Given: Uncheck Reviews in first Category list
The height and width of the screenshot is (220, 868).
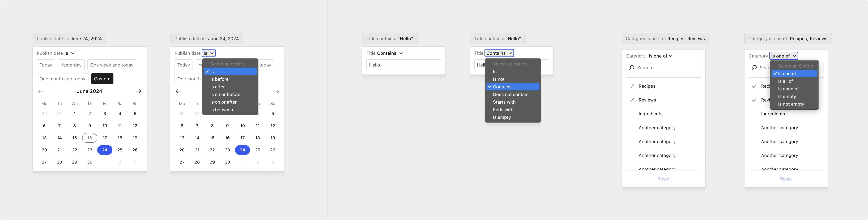Looking at the screenshot, I should (x=647, y=100).
